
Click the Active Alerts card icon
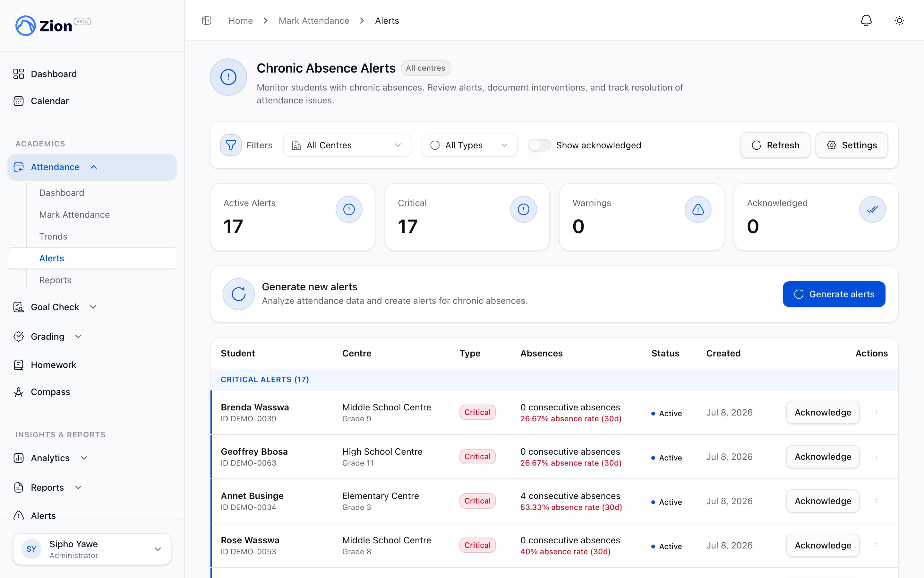click(x=349, y=209)
